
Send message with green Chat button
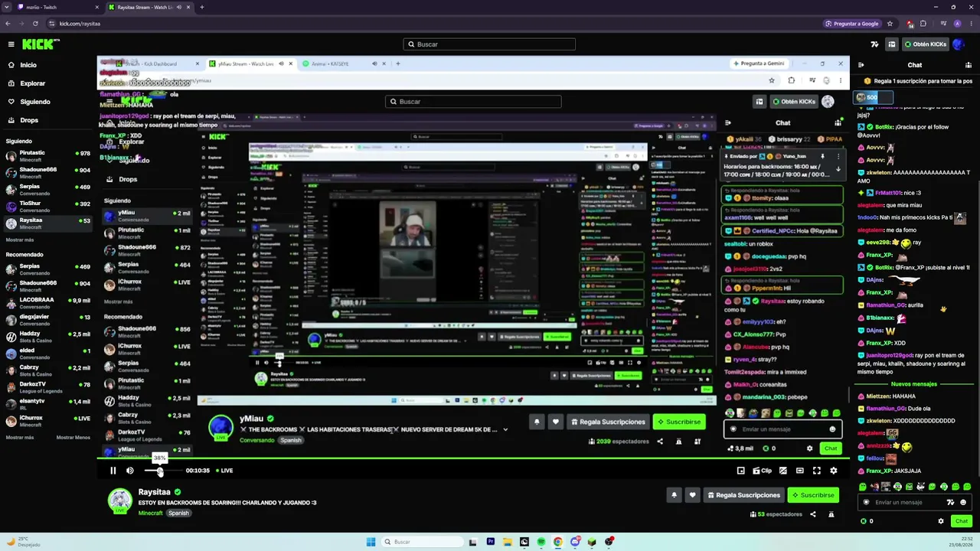click(x=962, y=521)
